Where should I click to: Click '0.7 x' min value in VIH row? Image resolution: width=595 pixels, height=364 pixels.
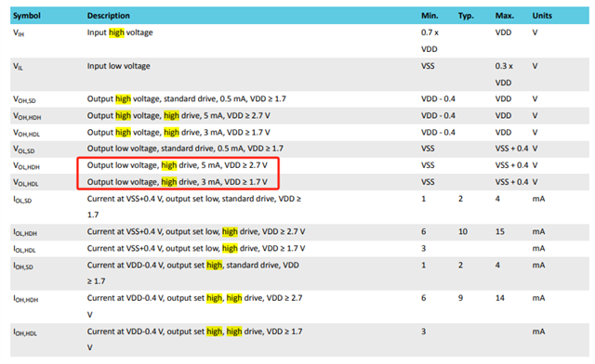click(x=430, y=32)
